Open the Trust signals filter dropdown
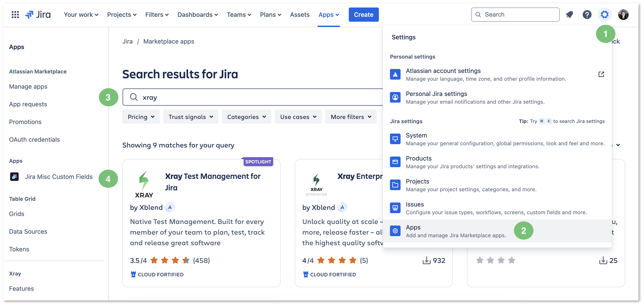Image resolution: width=644 pixels, height=306 pixels. (191, 117)
